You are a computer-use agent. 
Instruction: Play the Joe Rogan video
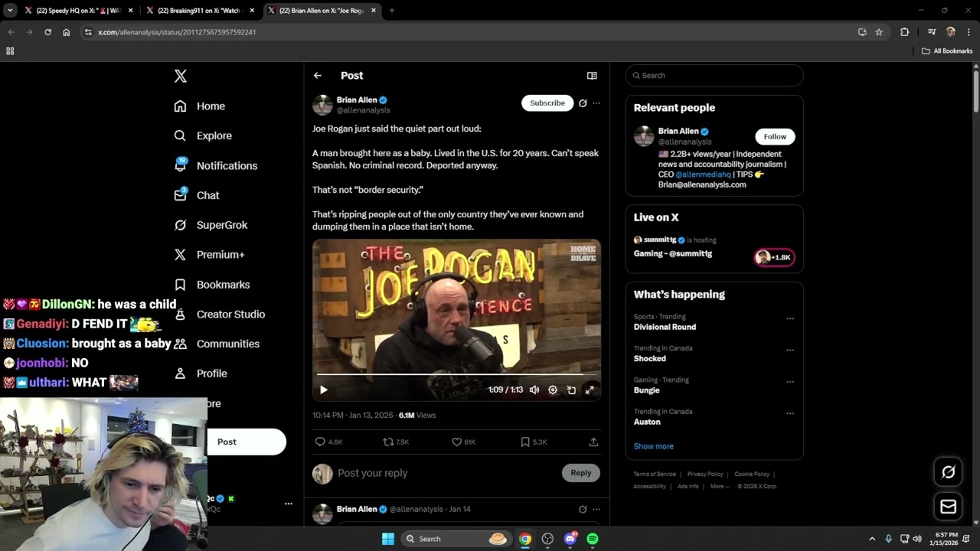pyautogui.click(x=323, y=390)
